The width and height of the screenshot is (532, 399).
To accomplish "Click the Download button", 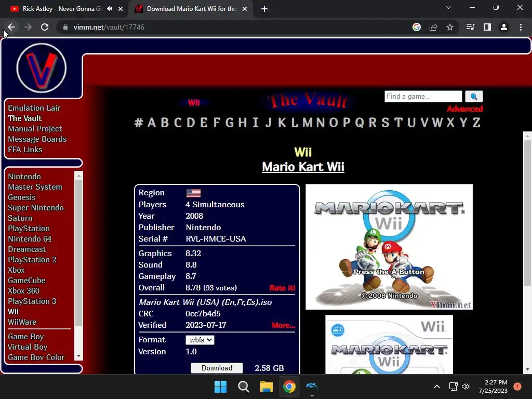I will click(x=217, y=368).
